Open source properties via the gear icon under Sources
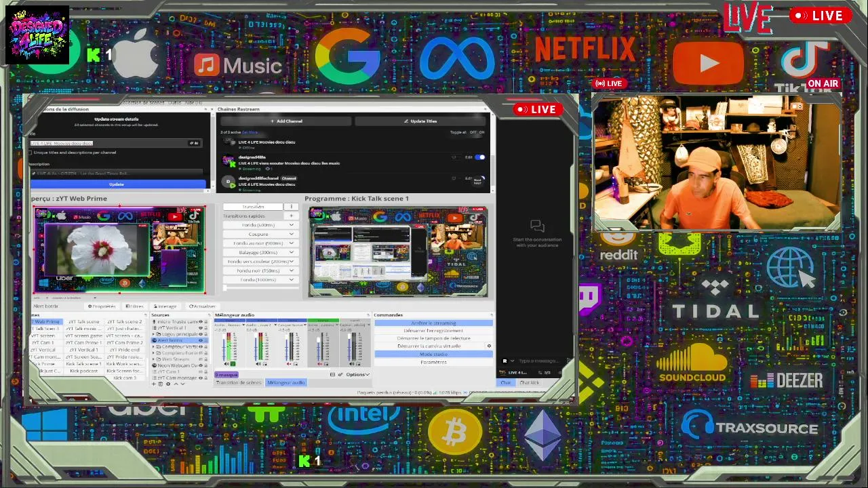Screen dimensions: 868x488 tap(168, 384)
